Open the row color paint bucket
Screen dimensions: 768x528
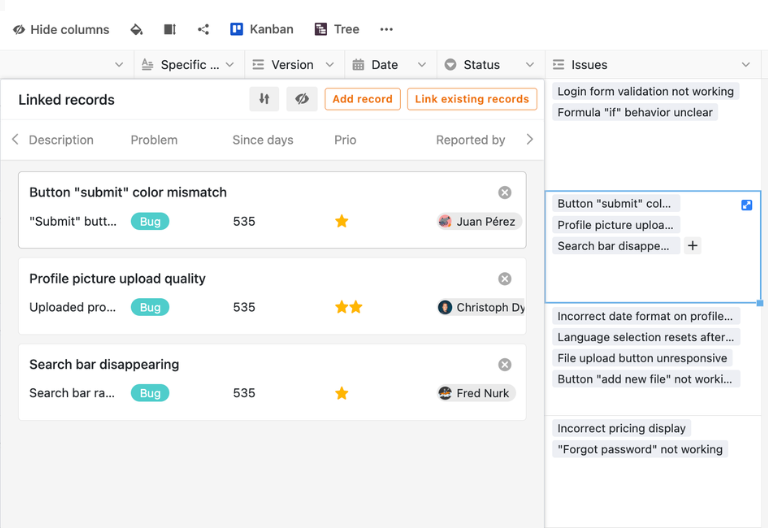pos(137,29)
